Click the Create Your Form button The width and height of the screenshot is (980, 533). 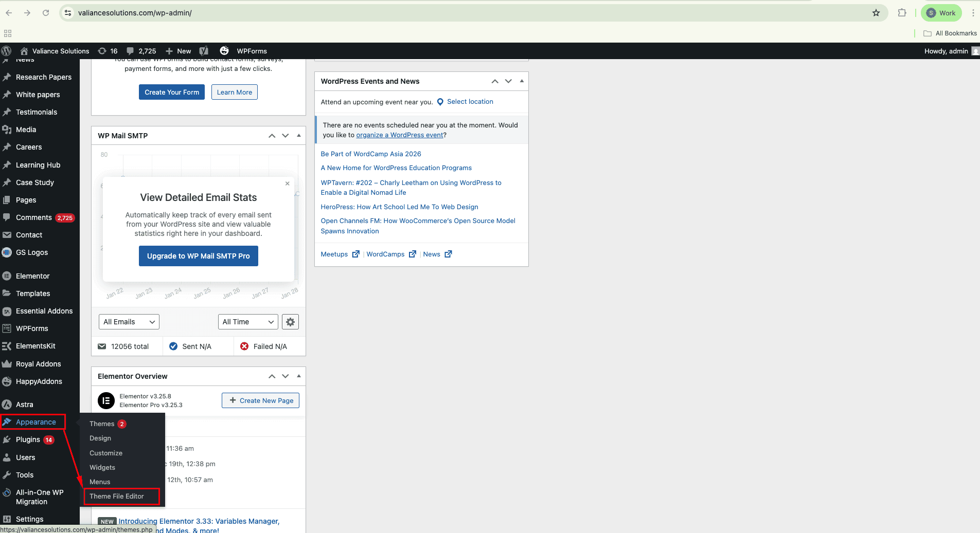[x=172, y=92]
